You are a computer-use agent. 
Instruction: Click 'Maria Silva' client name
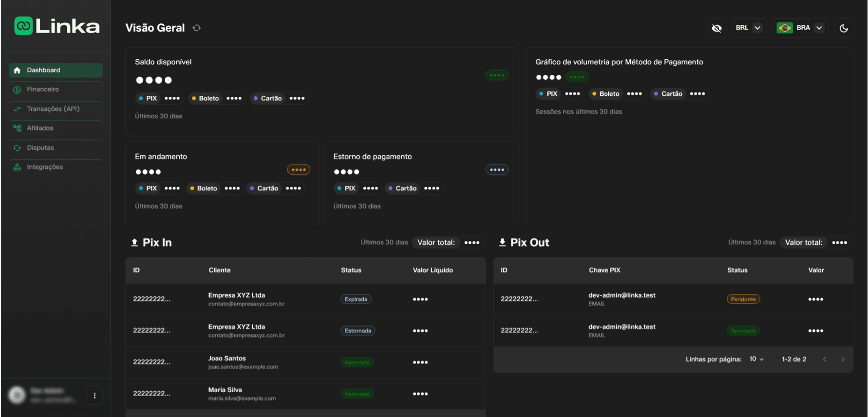225,390
